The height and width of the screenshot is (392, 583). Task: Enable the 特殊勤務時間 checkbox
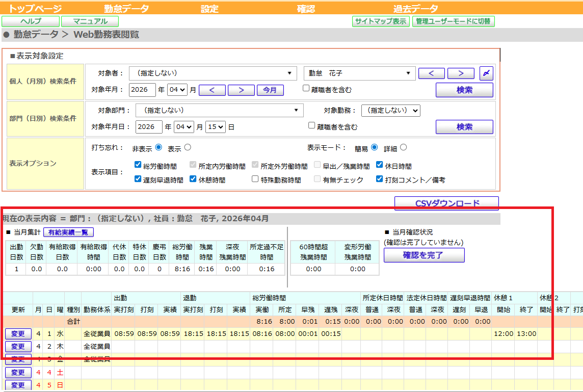tap(255, 179)
